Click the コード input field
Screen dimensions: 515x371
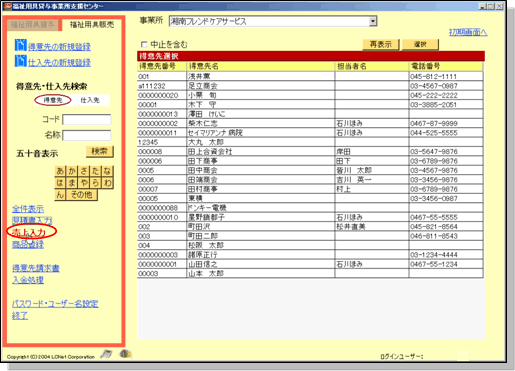[x=87, y=120]
